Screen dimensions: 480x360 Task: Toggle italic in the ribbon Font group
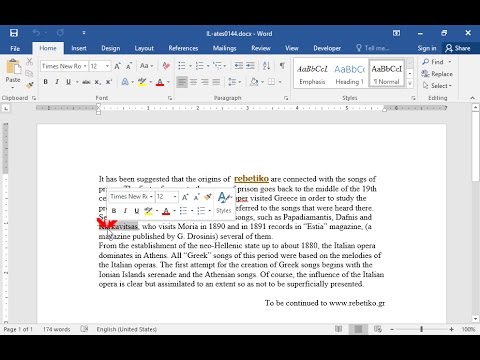[57, 82]
